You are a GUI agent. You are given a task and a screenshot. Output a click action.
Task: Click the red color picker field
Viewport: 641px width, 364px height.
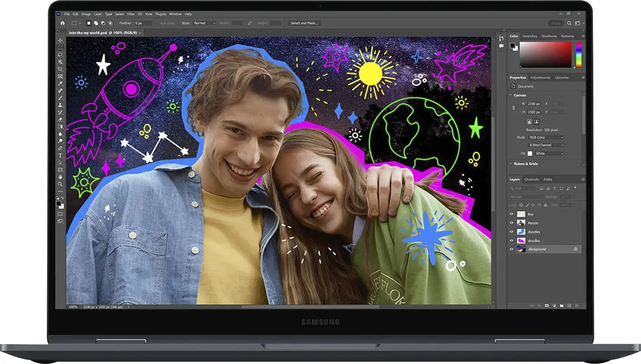click(546, 54)
